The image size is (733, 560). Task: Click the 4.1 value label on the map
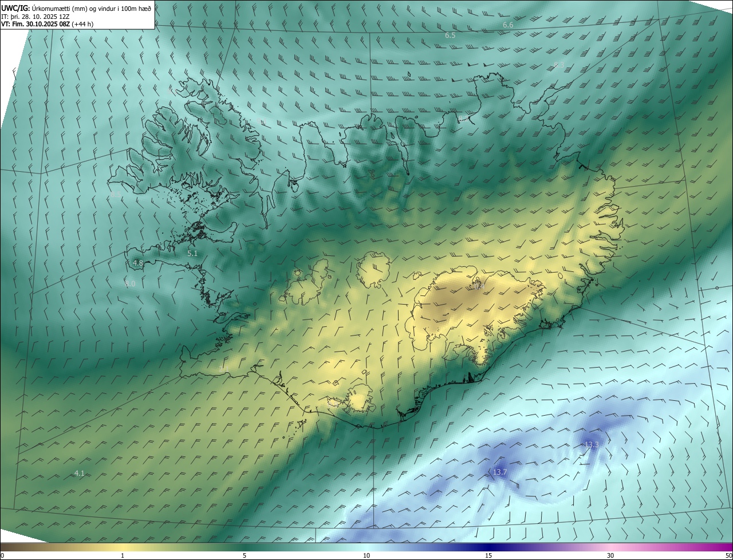(x=80, y=473)
